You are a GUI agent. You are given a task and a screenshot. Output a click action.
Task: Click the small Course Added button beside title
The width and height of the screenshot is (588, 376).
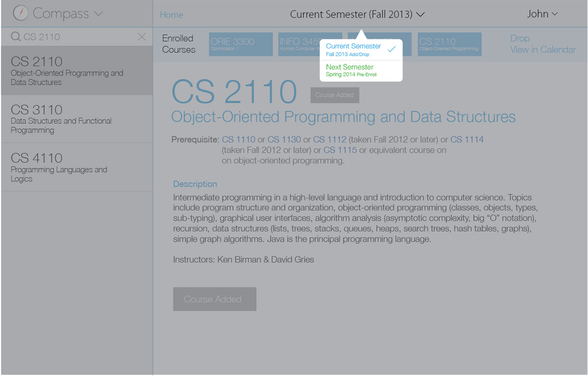(x=335, y=95)
